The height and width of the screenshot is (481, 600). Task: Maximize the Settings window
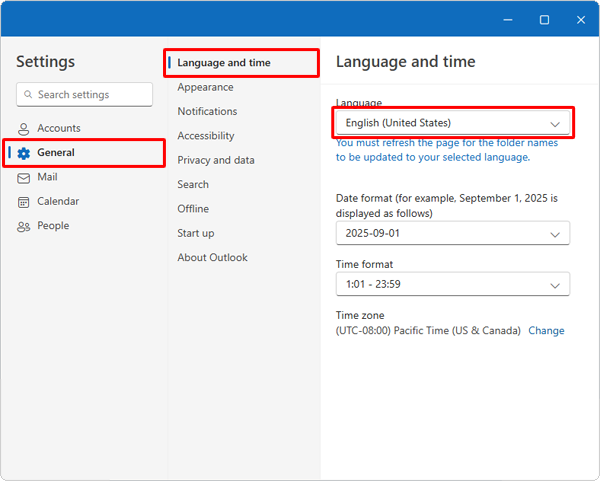[544, 20]
